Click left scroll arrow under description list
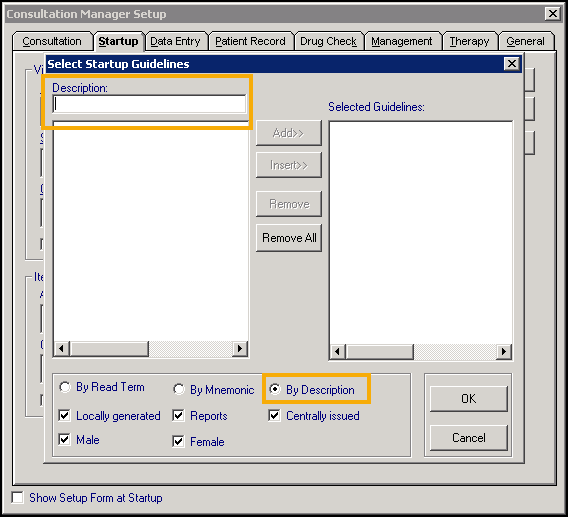The image size is (568, 517). [x=62, y=349]
